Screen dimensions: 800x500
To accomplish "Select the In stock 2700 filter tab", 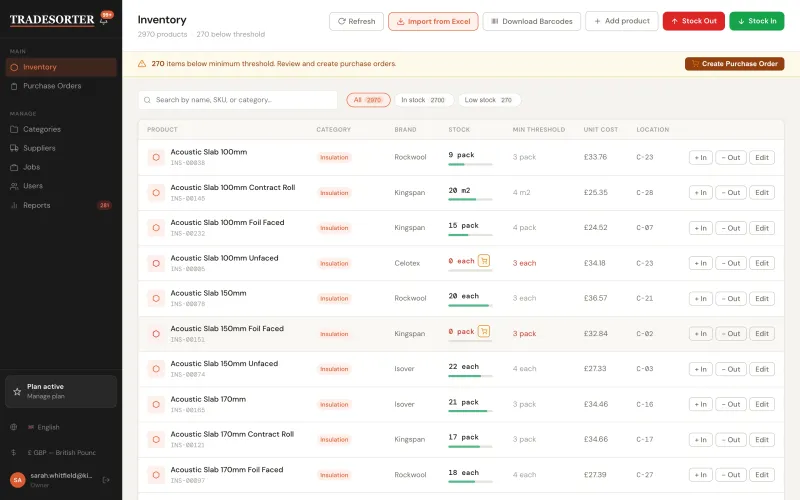I will (422, 100).
